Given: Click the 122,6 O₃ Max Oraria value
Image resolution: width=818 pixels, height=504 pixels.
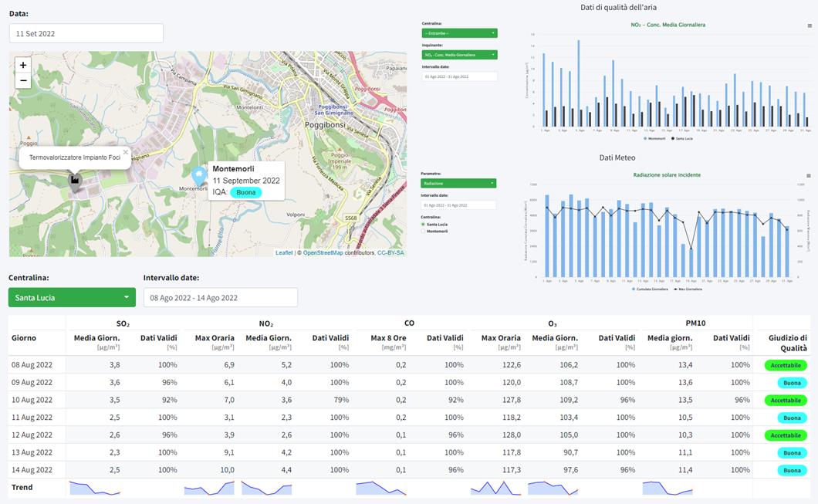Looking at the screenshot, I should tap(511, 365).
